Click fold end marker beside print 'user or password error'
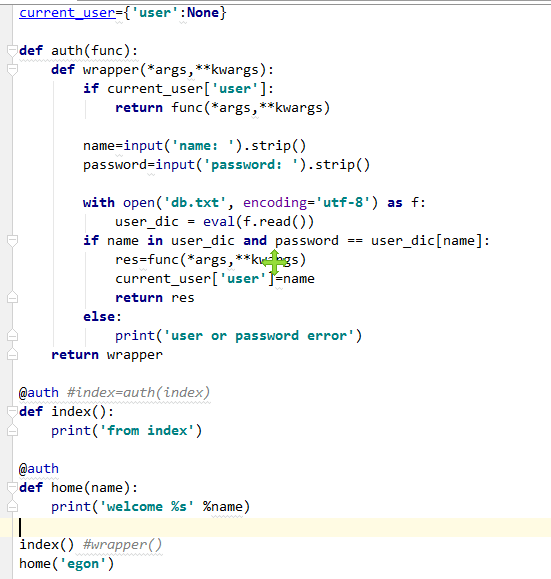 coord(12,336)
